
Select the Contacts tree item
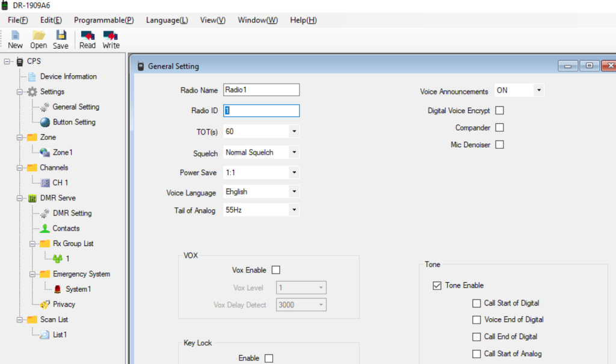pyautogui.click(x=66, y=229)
